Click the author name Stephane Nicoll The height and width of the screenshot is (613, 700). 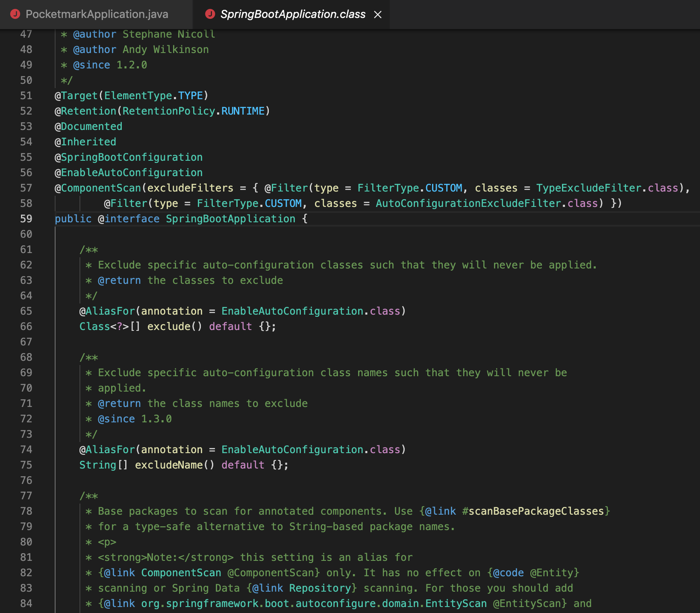[x=169, y=34]
